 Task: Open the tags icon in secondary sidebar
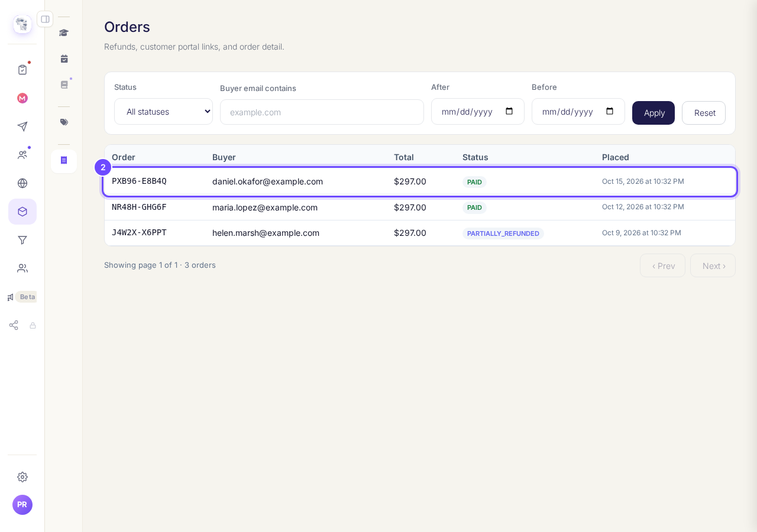tap(64, 122)
